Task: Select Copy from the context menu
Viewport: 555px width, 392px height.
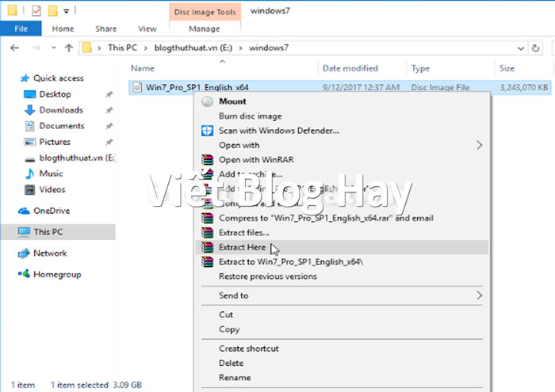Action: point(342,329)
